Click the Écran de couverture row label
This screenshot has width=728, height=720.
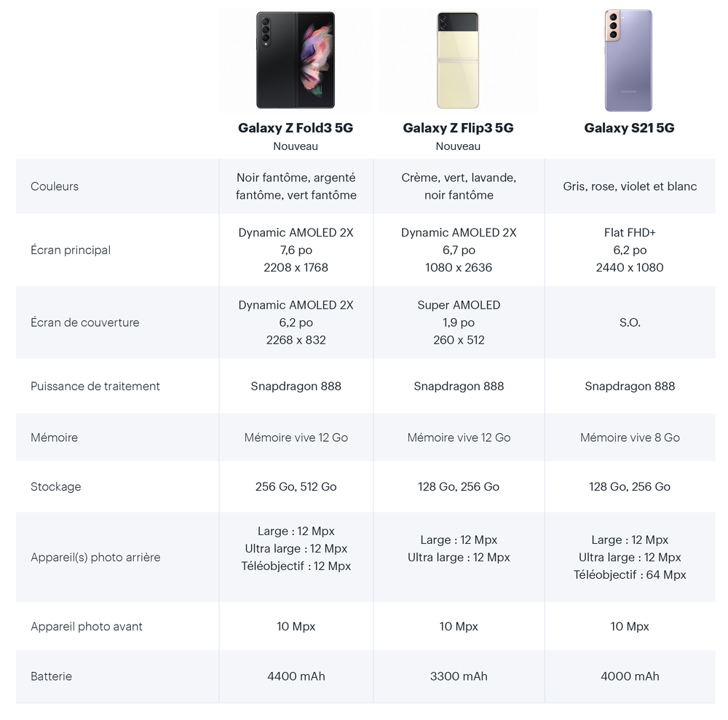click(x=85, y=323)
